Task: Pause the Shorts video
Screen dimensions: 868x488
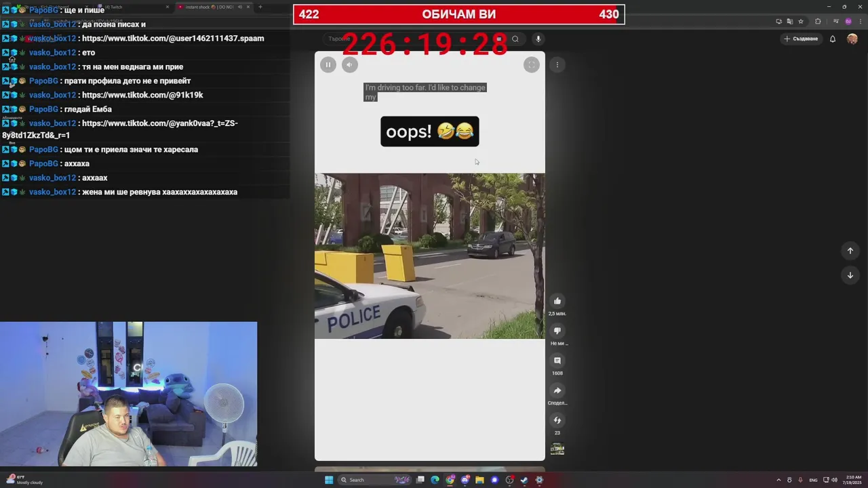Action: 328,65
